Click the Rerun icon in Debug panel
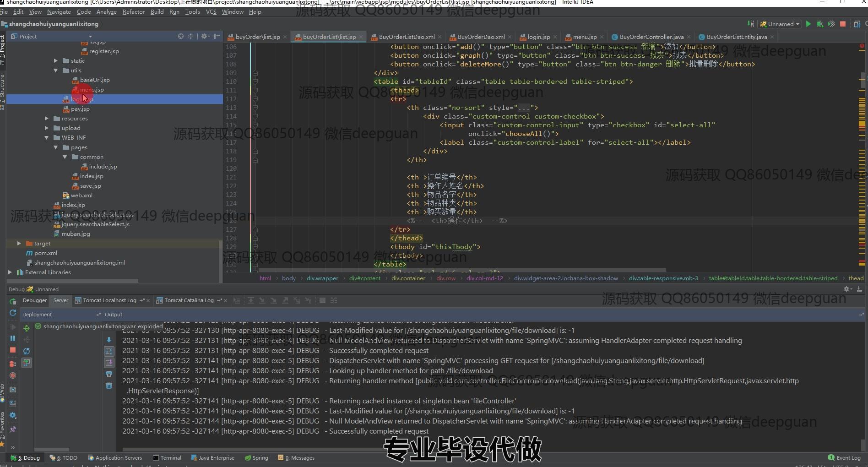The image size is (868, 467). (x=13, y=301)
